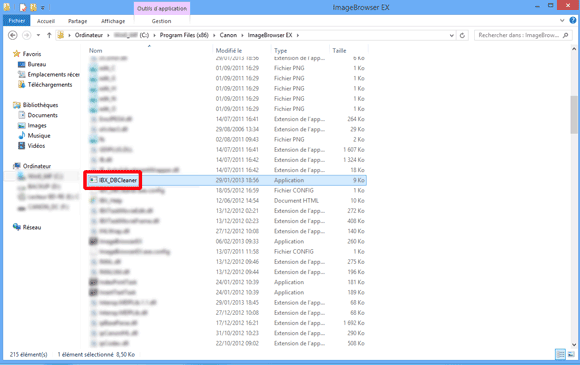Click the scrollbar down arrow
The height and width of the screenshot is (365, 580).
(574, 345)
